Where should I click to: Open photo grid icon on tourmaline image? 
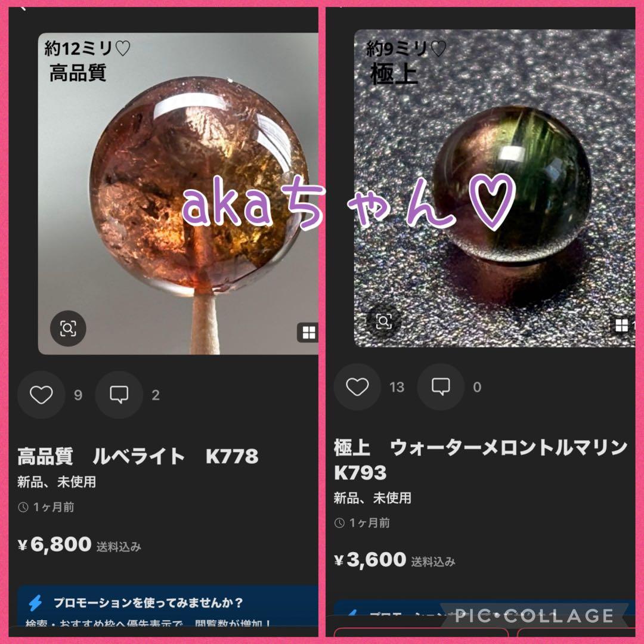[x=621, y=325]
